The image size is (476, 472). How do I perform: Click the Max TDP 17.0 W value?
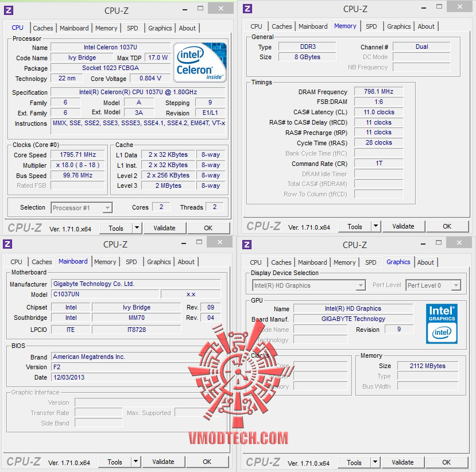click(158, 57)
